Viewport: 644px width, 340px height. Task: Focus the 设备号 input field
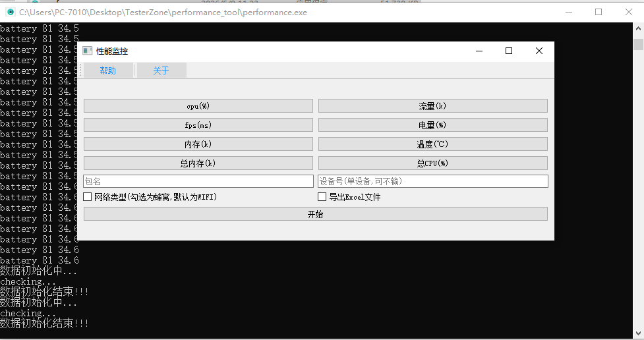(433, 181)
